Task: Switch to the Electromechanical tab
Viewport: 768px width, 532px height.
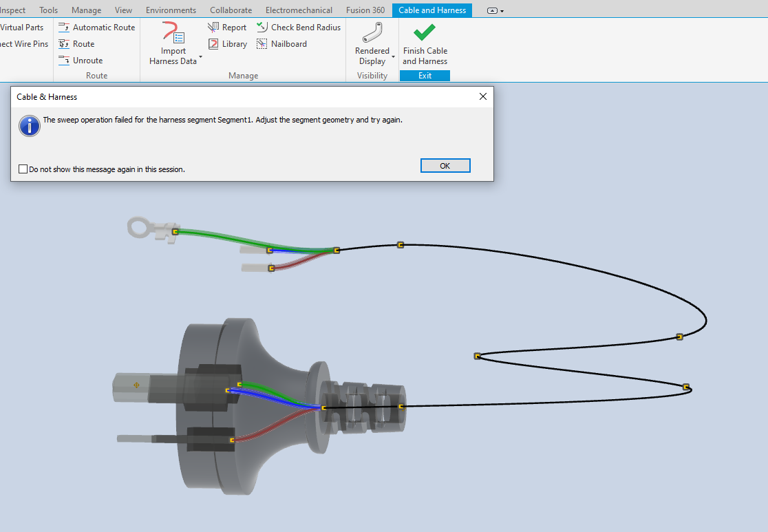Action: 298,10
